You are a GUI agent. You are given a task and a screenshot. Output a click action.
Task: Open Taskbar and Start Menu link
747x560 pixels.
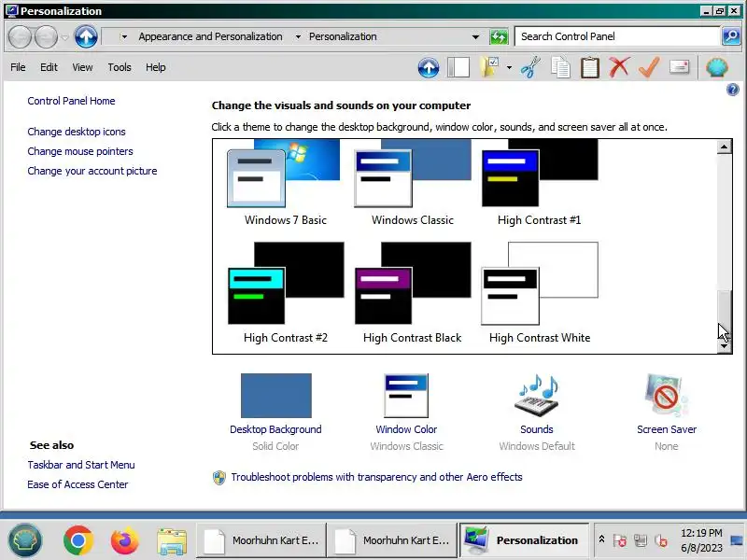click(x=81, y=465)
